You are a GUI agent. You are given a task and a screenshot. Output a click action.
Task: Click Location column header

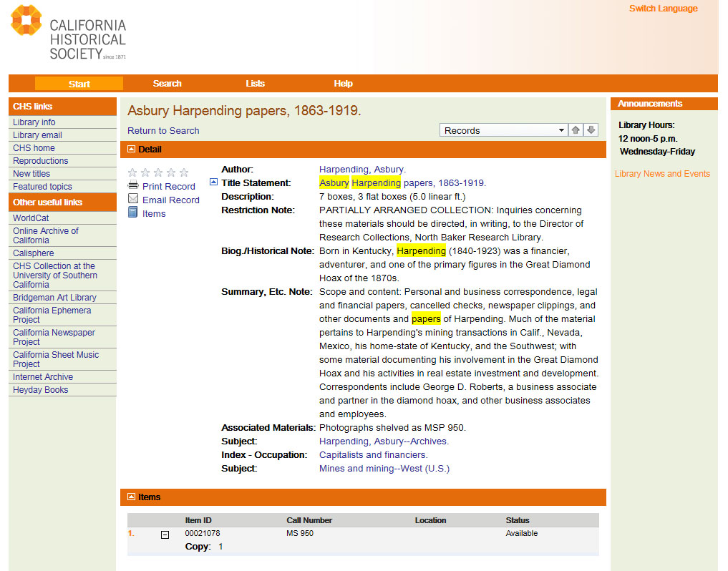[x=430, y=520]
